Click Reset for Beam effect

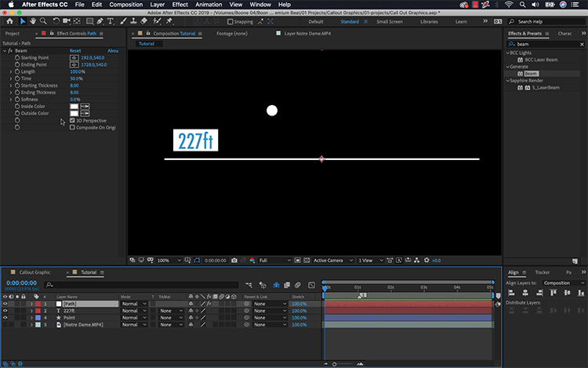[75, 51]
